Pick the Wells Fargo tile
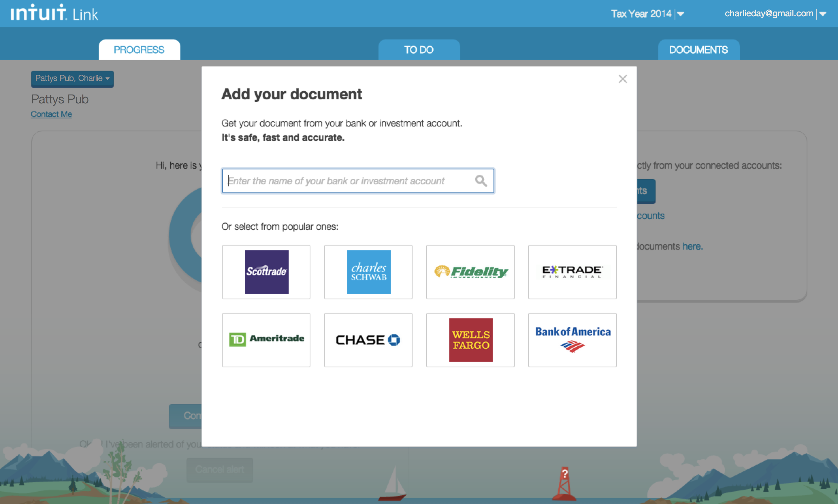The image size is (838, 504). pos(470,340)
